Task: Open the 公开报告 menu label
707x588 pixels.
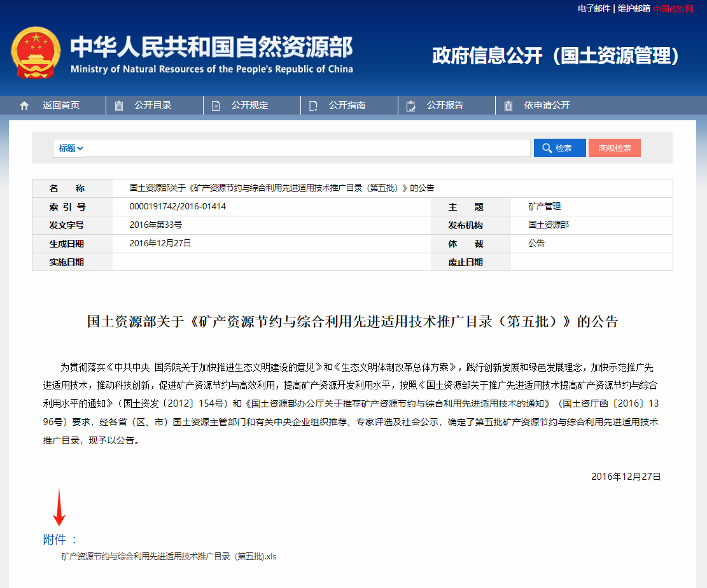Action: pos(445,106)
